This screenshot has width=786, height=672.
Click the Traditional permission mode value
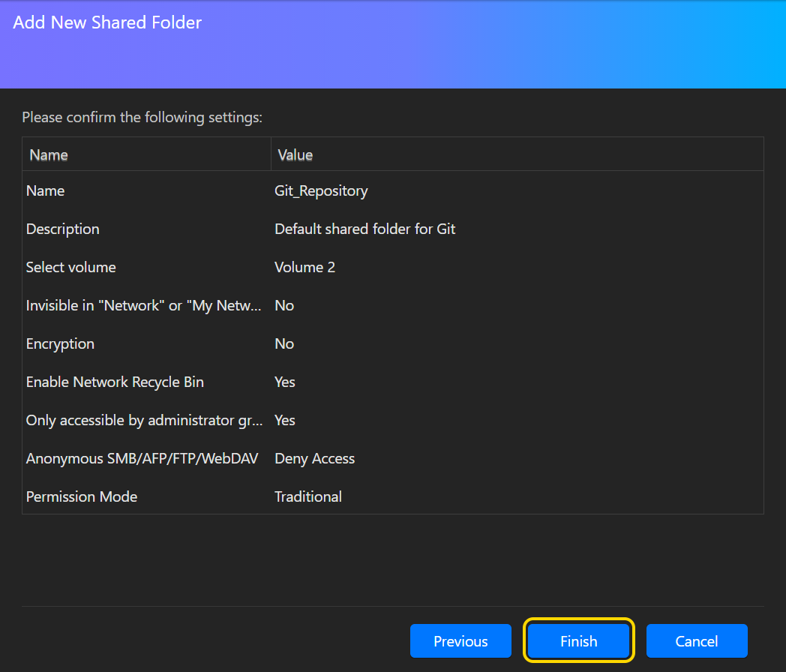click(x=307, y=496)
